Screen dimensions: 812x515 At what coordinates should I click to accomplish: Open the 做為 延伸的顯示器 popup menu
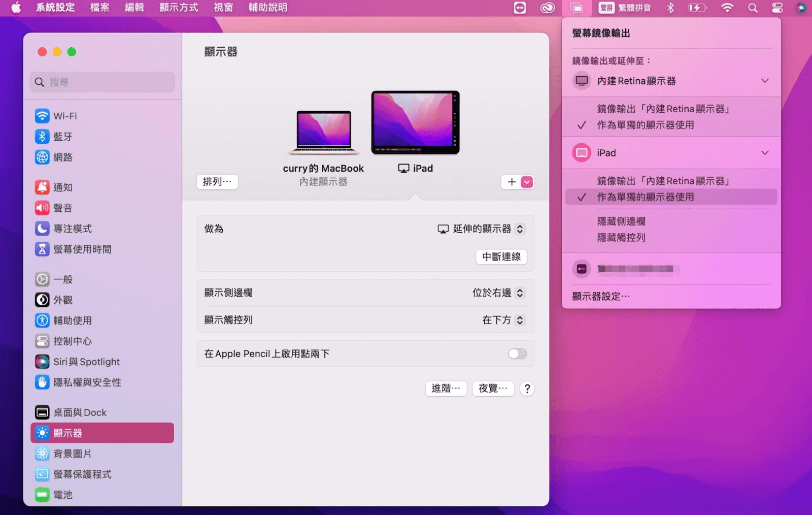point(481,229)
